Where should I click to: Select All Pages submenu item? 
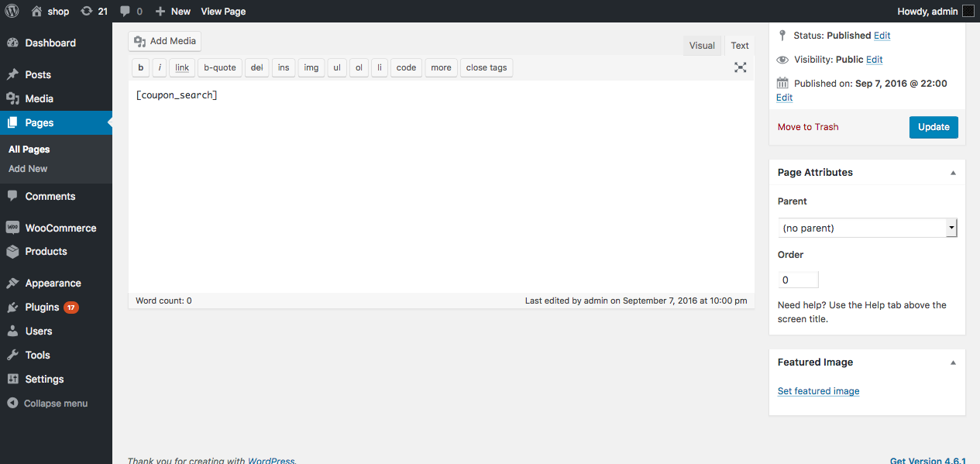click(29, 149)
